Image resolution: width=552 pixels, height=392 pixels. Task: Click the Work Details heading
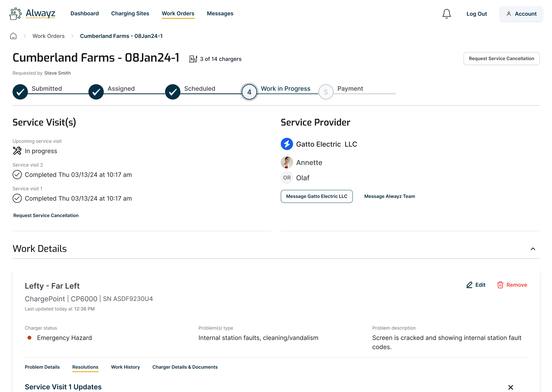40,249
